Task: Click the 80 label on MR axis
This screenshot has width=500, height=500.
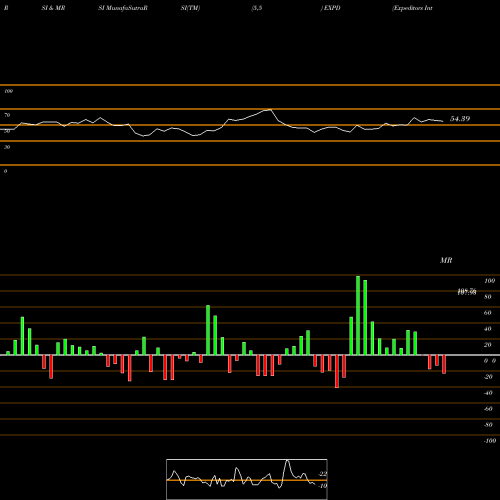Action: [488, 297]
